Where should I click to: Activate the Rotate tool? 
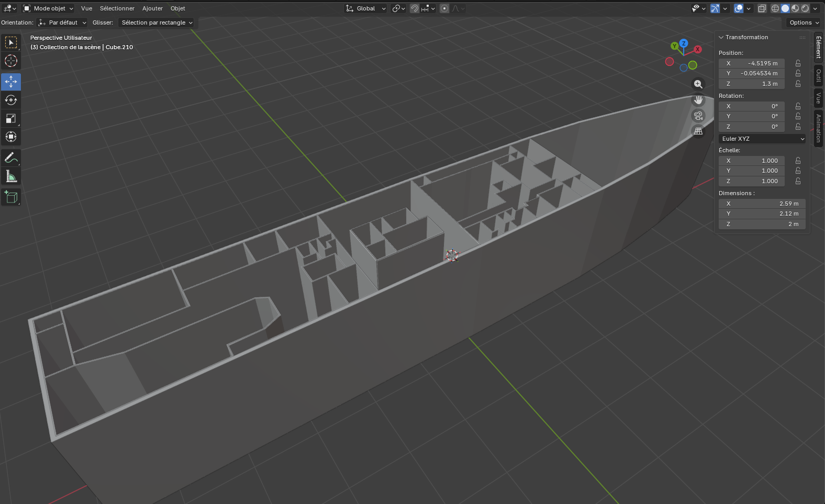coord(11,100)
